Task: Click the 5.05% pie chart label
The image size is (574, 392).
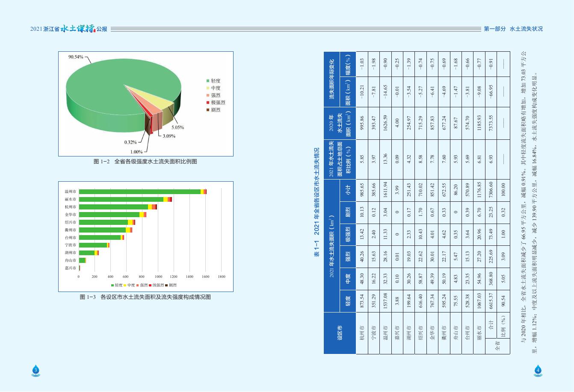Action: click(178, 127)
